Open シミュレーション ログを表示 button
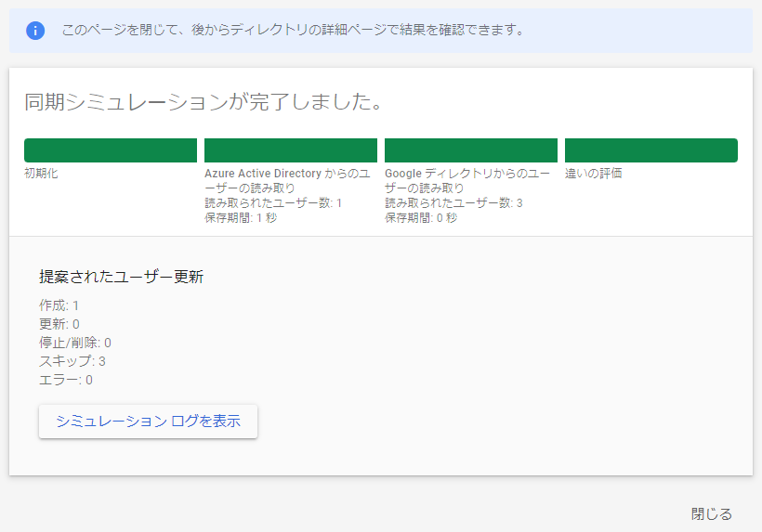This screenshot has height=532, width=762. pyautogui.click(x=149, y=422)
